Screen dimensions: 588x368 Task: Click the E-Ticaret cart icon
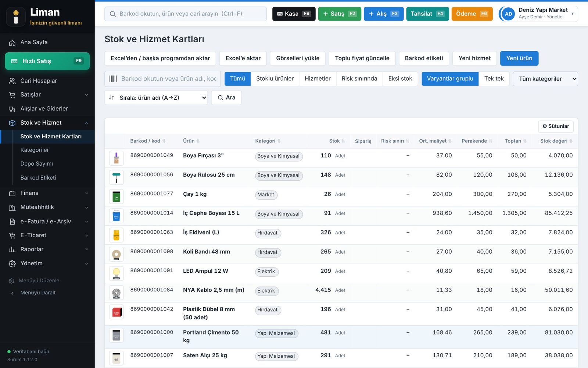click(x=12, y=236)
